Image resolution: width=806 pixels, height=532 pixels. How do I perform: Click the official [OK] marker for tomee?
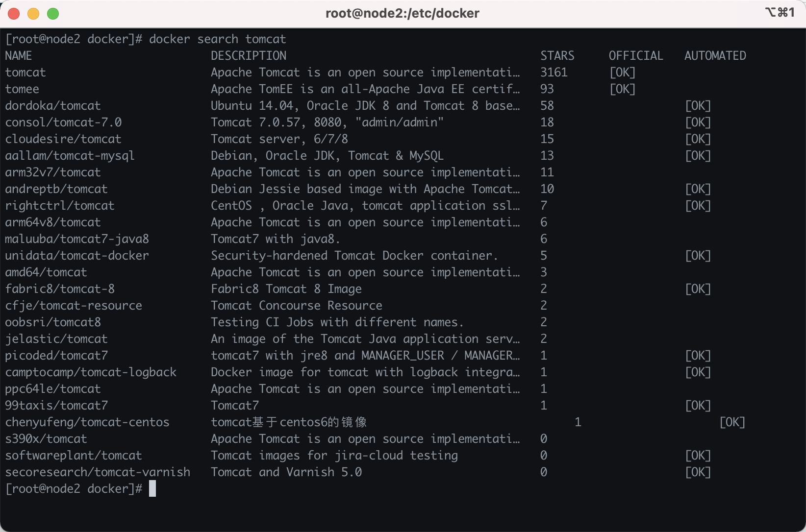[x=622, y=89]
